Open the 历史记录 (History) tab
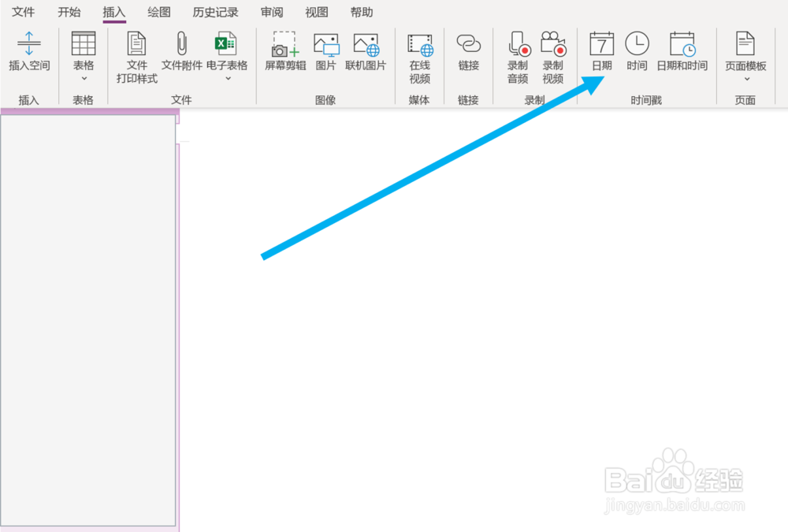This screenshot has height=532, width=788. (x=215, y=12)
